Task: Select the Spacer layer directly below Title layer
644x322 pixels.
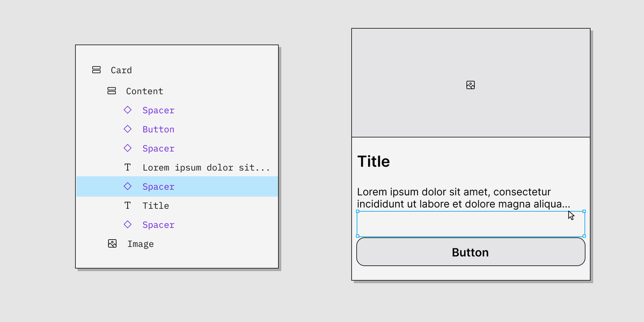Action: 158,225
